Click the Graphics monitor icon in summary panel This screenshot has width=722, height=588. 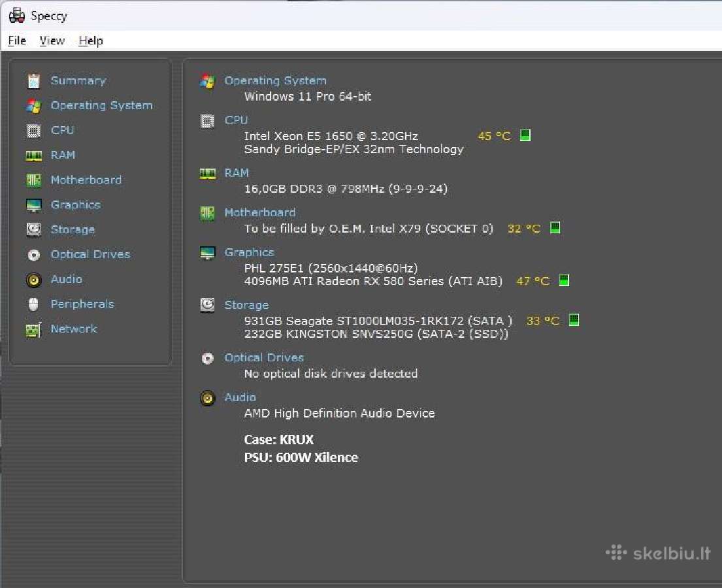208,253
